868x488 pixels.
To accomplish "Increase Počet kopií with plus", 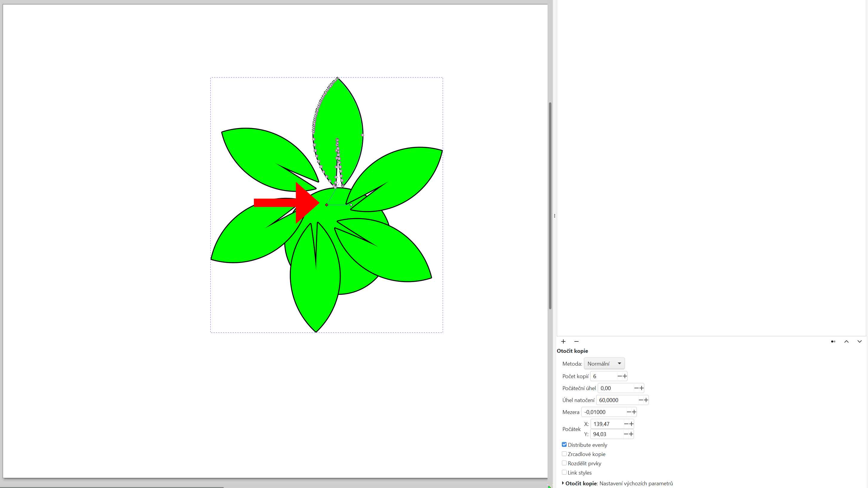I will coord(625,376).
